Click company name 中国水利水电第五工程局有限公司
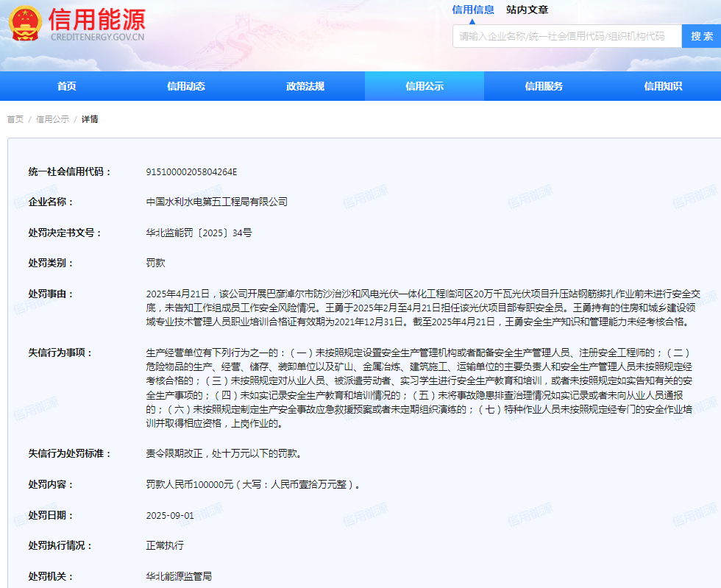The image size is (721, 588). (x=216, y=202)
